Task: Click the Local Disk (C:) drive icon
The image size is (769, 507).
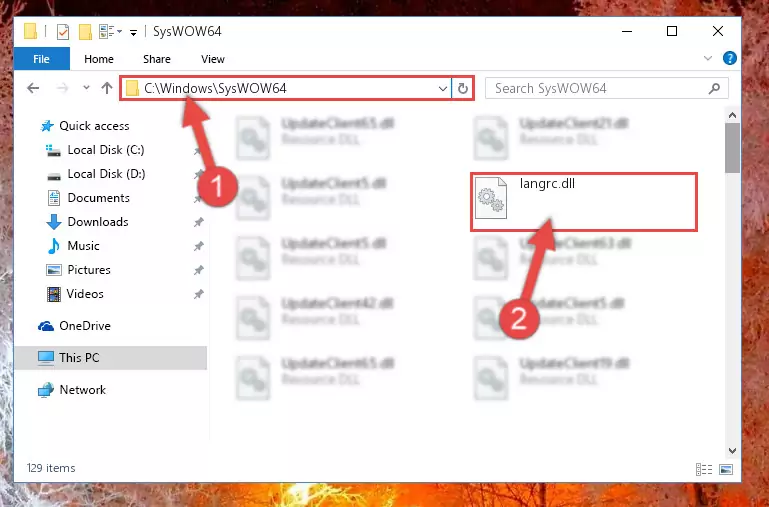Action: click(x=53, y=150)
